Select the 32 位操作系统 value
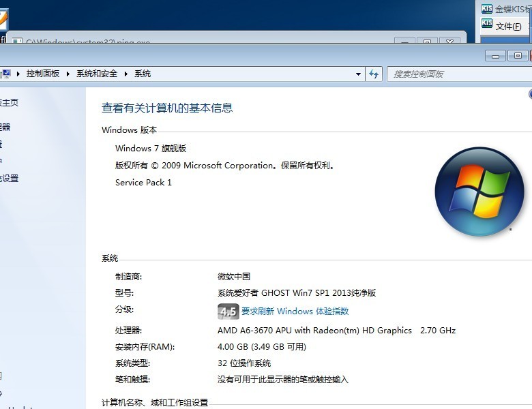The image size is (532, 409). (244, 363)
